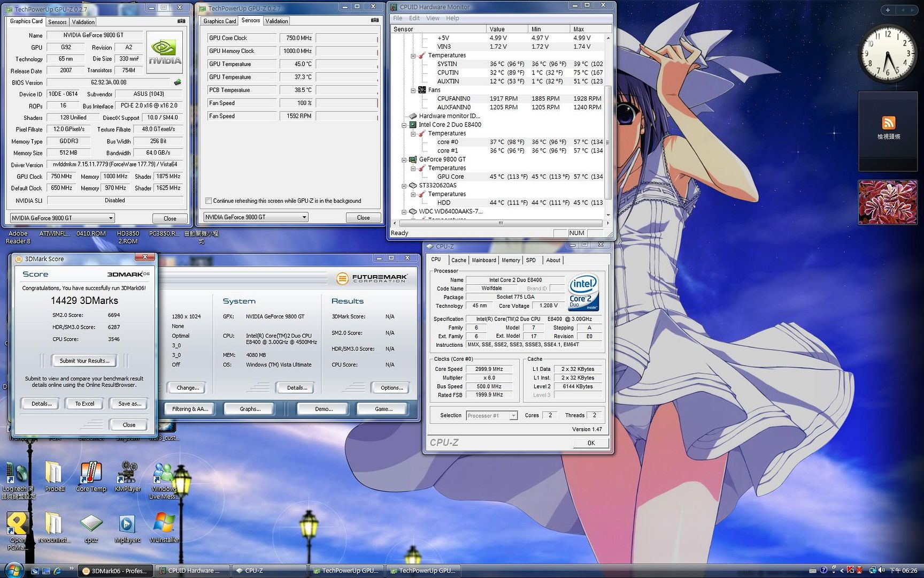Collapse the WDC WD6400AAKS drive node

[x=404, y=211]
